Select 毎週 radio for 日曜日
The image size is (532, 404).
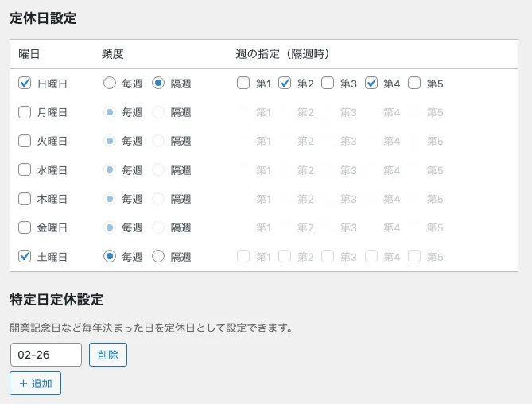[110, 83]
